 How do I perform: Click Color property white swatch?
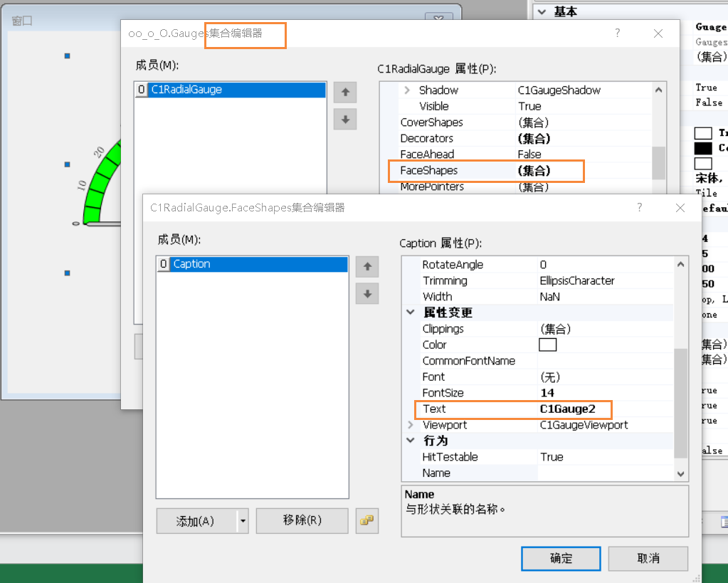point(547,345)
